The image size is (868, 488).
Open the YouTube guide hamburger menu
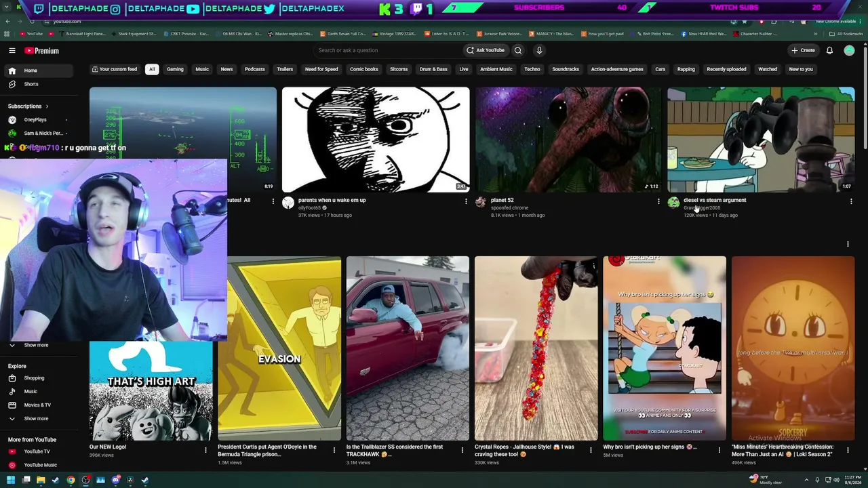(12, 51)
